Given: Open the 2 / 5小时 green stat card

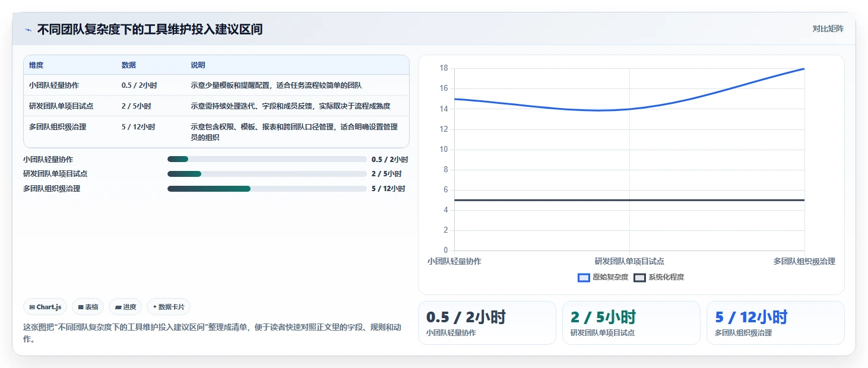Looking at the screenshot, I should (x=631, y=323).
